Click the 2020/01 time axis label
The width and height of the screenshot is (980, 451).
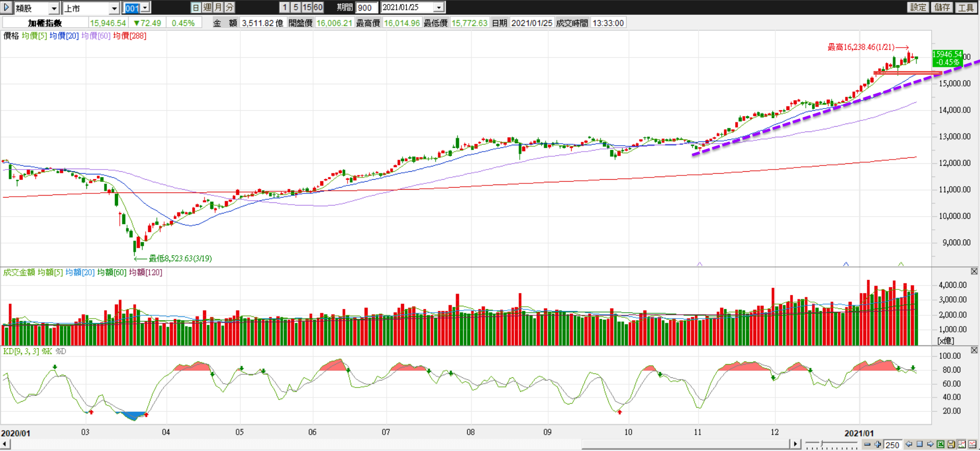tap(16, 433)
